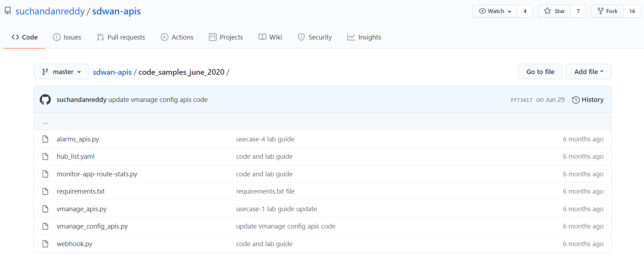
Task: Click the star icon to star the repository
Action: (x=547, y=11)
